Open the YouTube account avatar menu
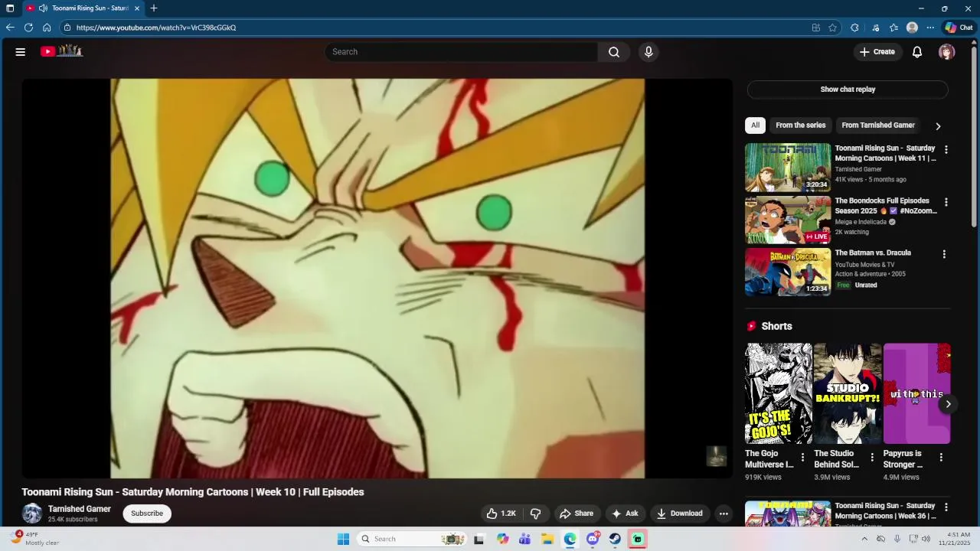The width and height of the screenshot is (980, 551). [947, 52]
